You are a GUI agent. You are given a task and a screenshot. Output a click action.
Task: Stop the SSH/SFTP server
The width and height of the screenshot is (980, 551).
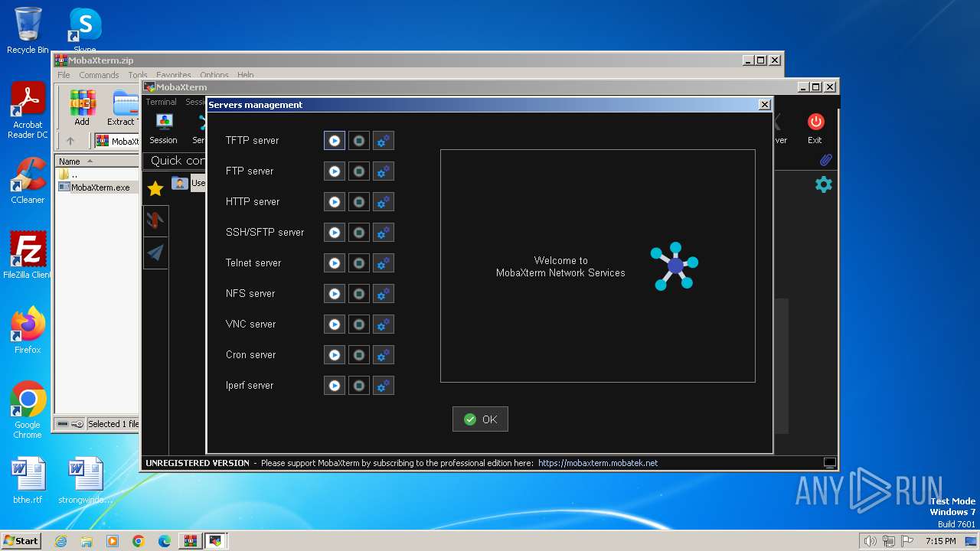click(359, 233)
